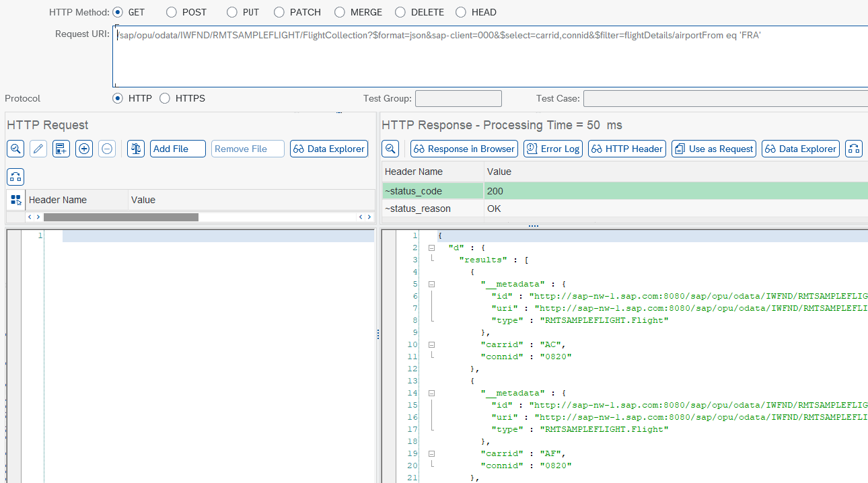This screenshot has height=483, width=868.
Task: Click into the Test Group field
Action: tap(458, 99)
